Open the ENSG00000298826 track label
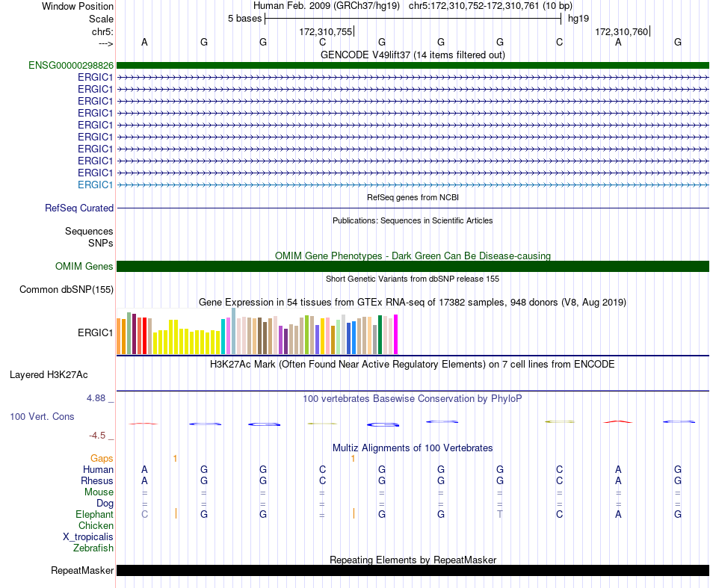Screen dimensions: 710x588 [x=71, y=65]
